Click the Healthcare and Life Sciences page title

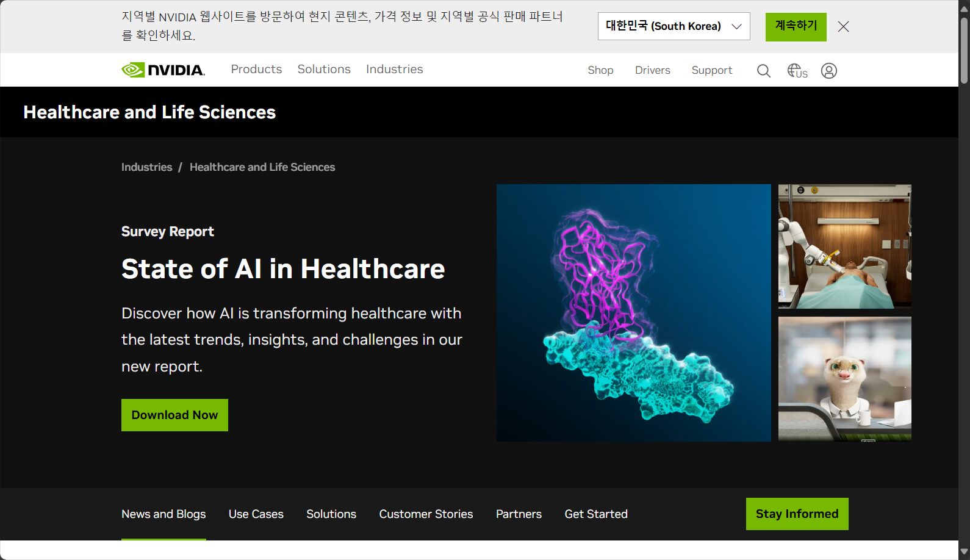(x=149, y=112)
